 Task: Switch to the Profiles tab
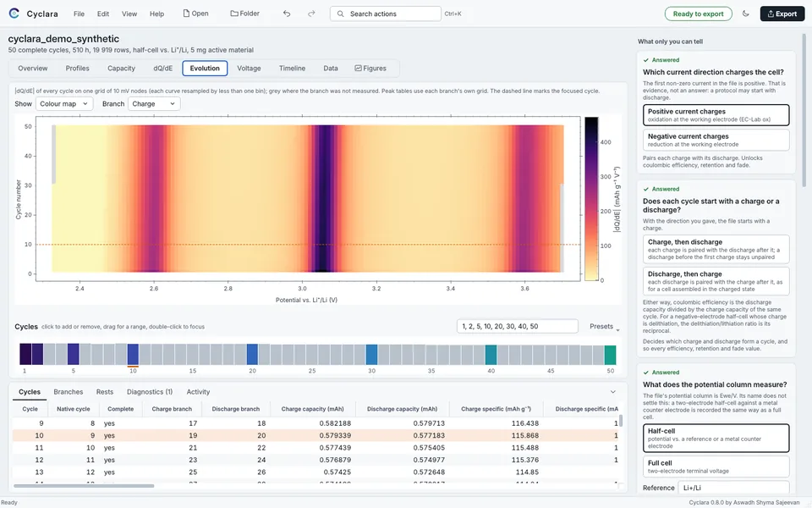[x=77, y=69]
